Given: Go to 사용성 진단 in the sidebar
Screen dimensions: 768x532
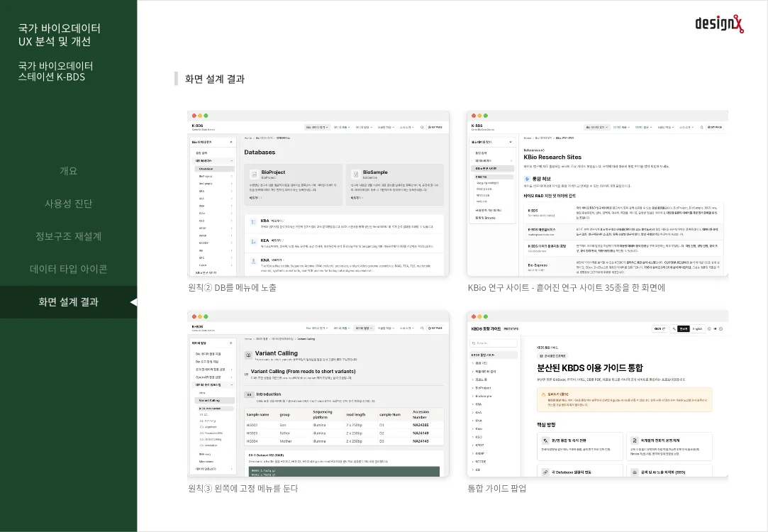Looking at the screenshot, I should [68, 204].
